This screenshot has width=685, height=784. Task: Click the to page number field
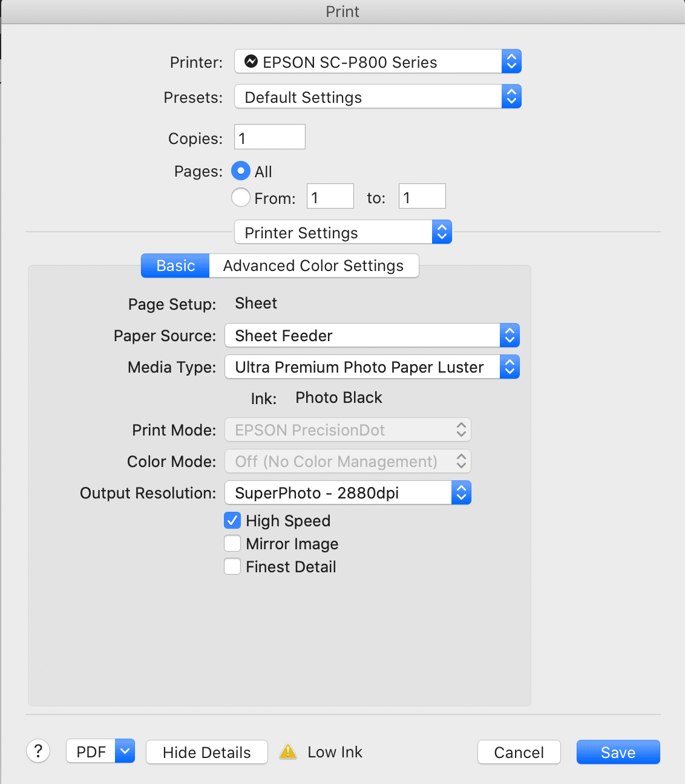tap(422, 196)
